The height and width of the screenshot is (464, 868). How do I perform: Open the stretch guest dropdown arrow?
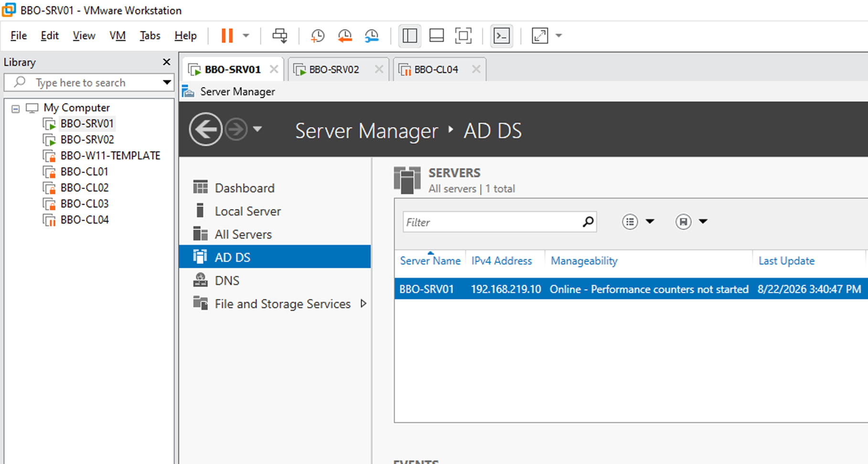click(558, 36)
